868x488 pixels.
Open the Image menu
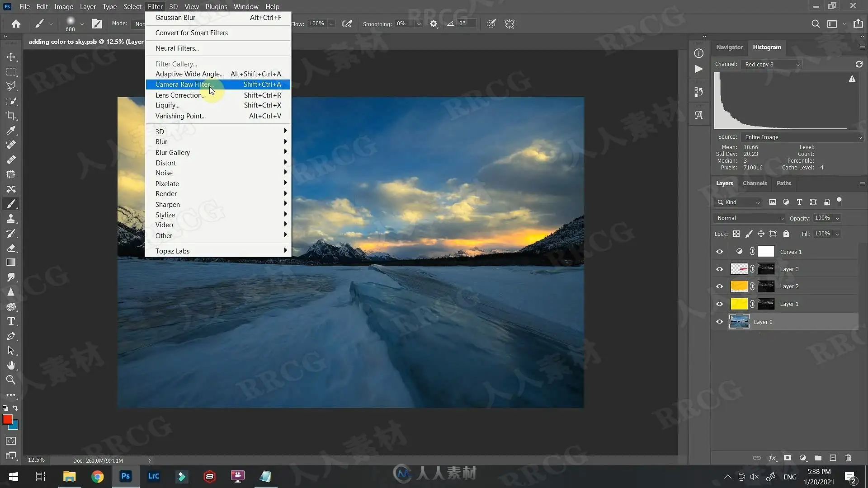[64, 6]
